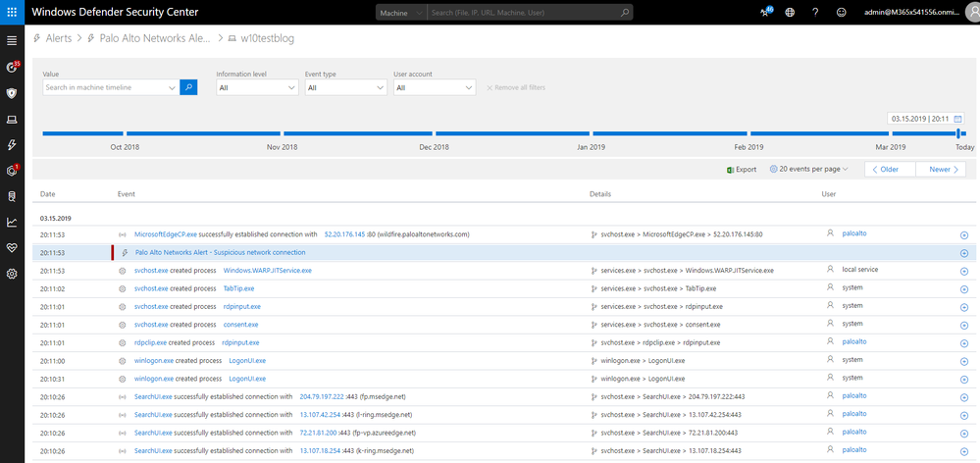Open Windows.WARP.JITService.exe link
The height and width of the screenshot is (463, 980).
pyautogui.click(x=268, y=271)
